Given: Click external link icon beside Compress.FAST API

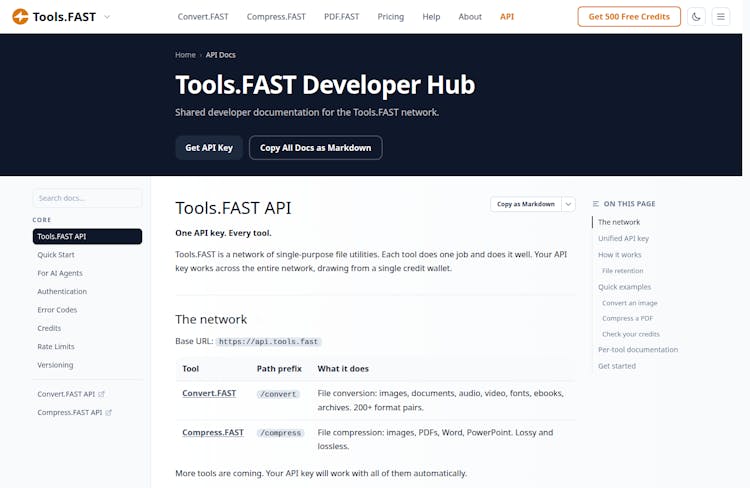Looking at the screenshot, I should point(108,412).
